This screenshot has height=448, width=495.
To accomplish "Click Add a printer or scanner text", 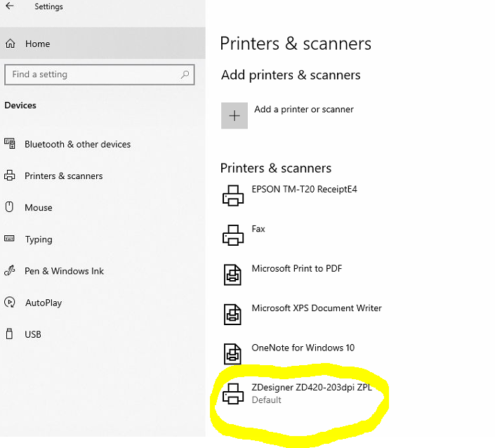I will [304, 110].
